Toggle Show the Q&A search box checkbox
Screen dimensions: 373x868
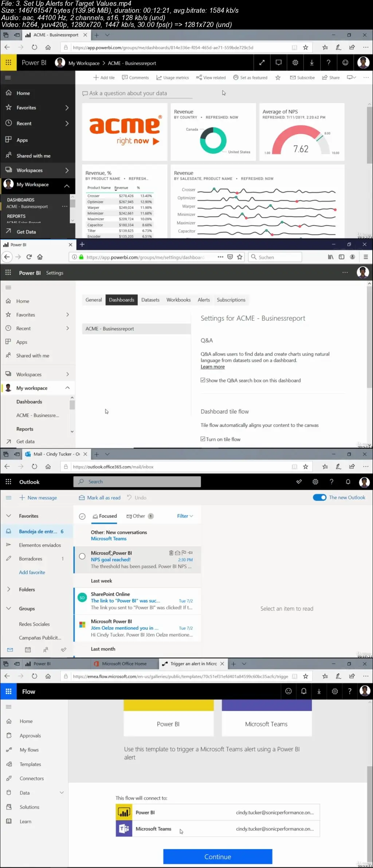(x=203, y=380)
